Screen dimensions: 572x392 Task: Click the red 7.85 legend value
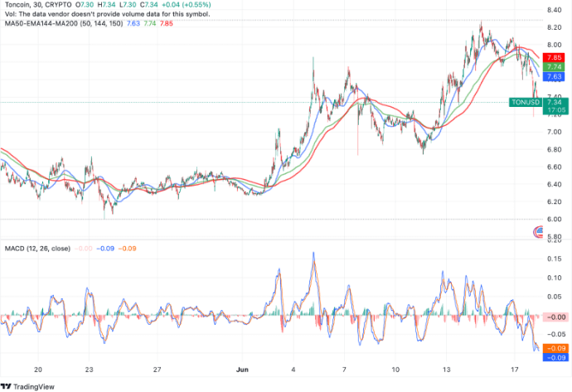167,23
